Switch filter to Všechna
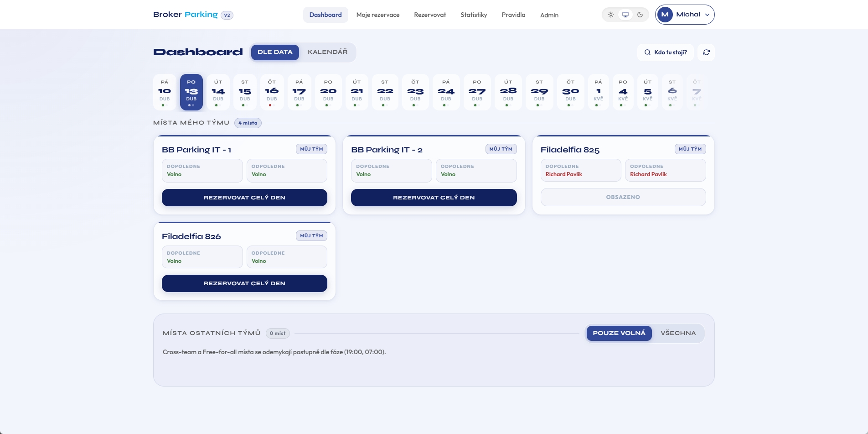Viewport: 868px width, 434px height. (x=678, y=333)
